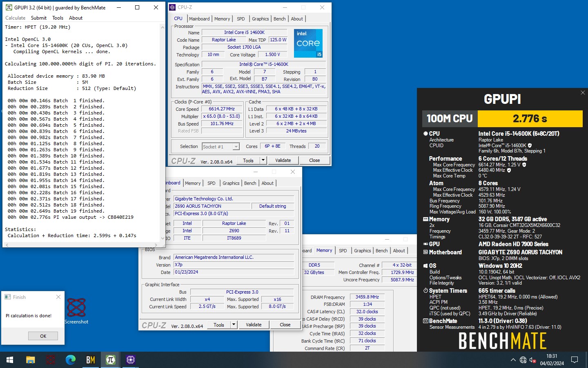Click Code Name Raptor Lake field
The height and width of the screenshot is (368, 588).
[224, 40]
